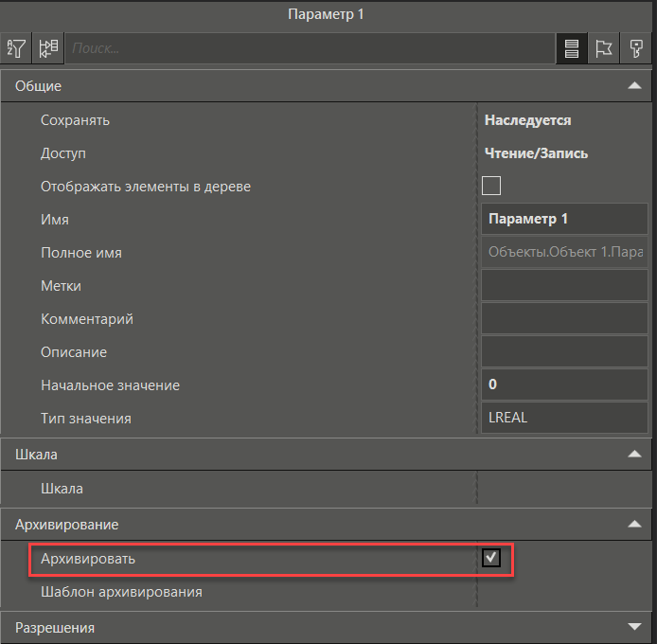Click the Метки input field
The image size is (657, 644).
pos(564,285)
